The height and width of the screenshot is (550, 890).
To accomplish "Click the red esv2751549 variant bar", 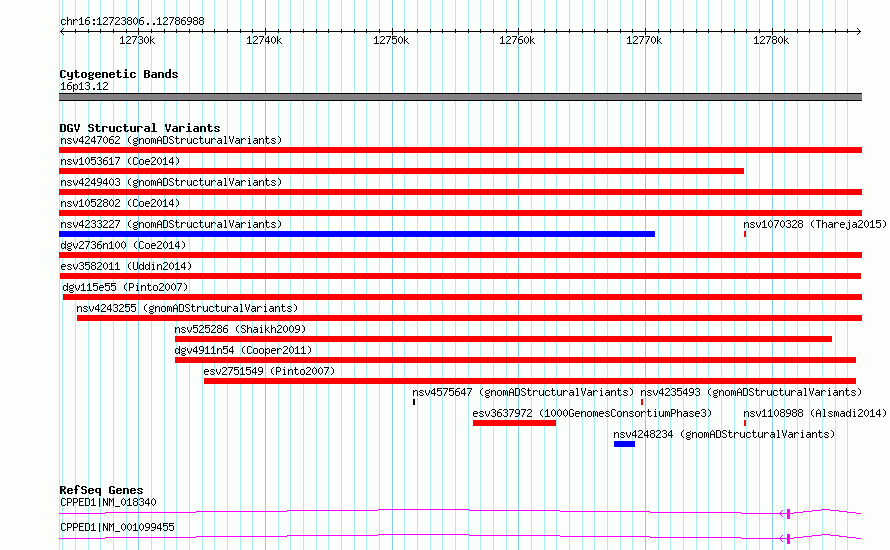I will click(x=530, y=381).
